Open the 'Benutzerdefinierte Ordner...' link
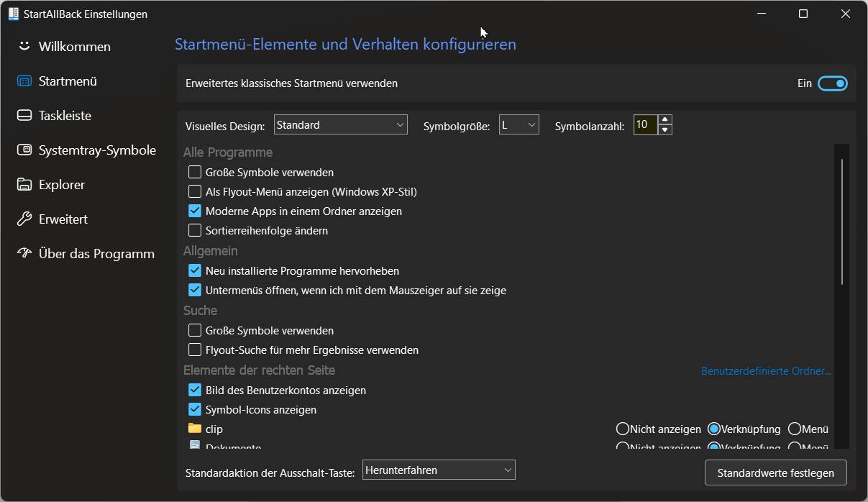This screenshot has width=868, height=502. [x=766, y=371]
